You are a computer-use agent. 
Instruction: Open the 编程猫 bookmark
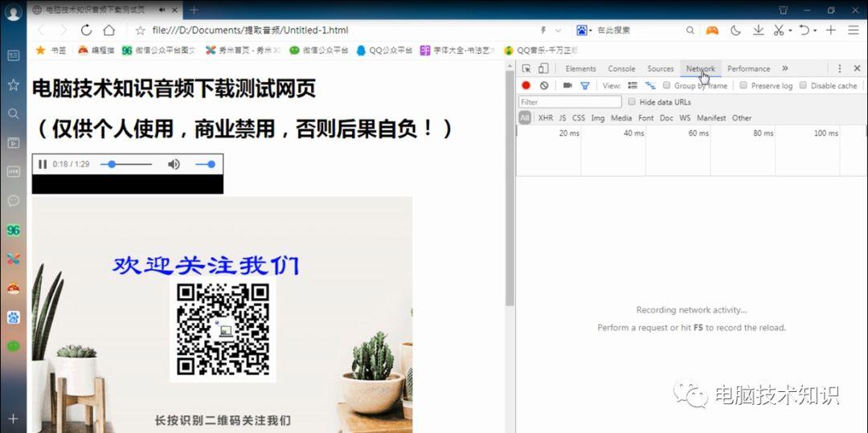click(96, 51)
